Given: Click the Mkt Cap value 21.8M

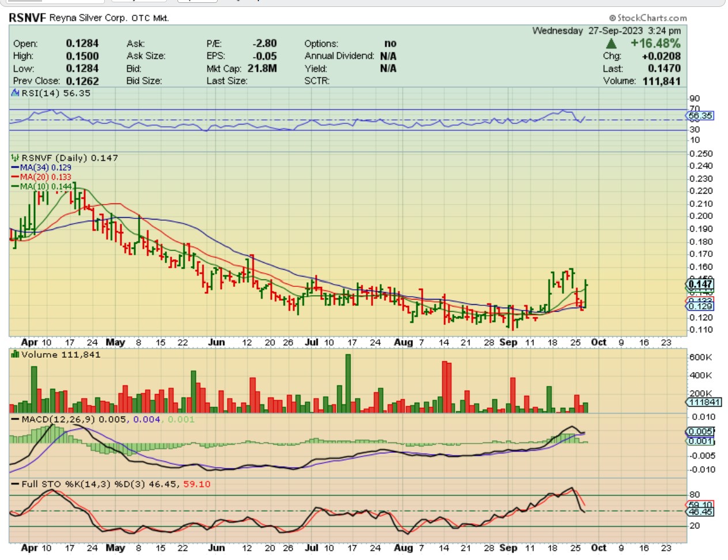Looking at the screenshot, I should 262,69.
